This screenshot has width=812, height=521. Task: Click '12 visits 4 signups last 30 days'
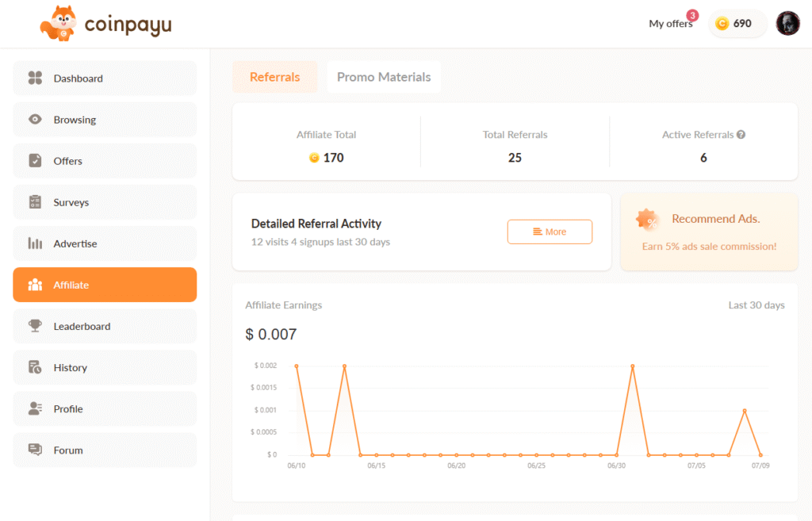(x=320, y=242)
